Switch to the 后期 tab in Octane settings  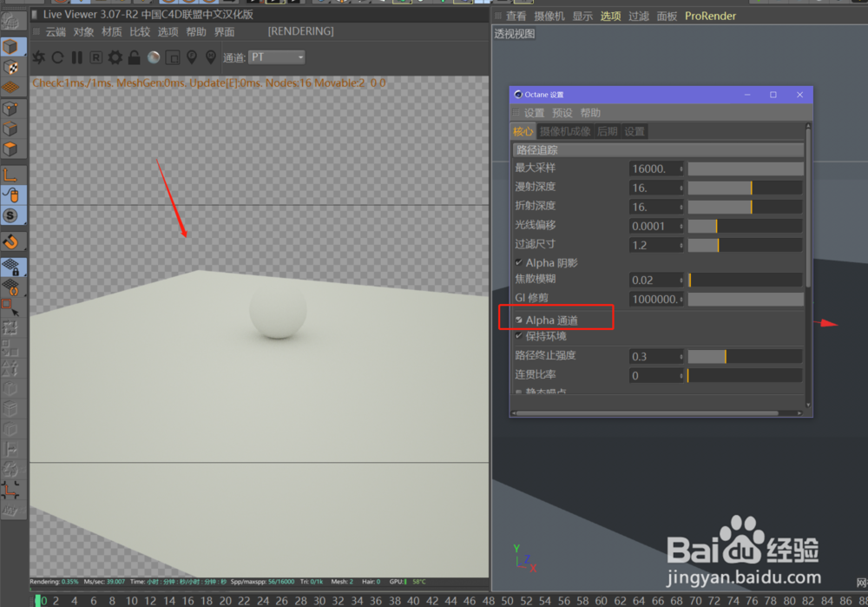click(607, 131)
